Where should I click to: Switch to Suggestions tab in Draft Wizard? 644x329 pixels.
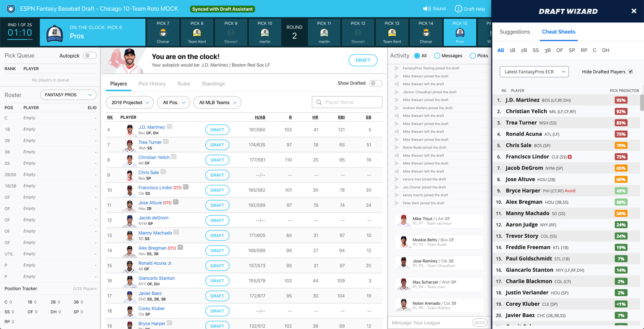point(515,32)
